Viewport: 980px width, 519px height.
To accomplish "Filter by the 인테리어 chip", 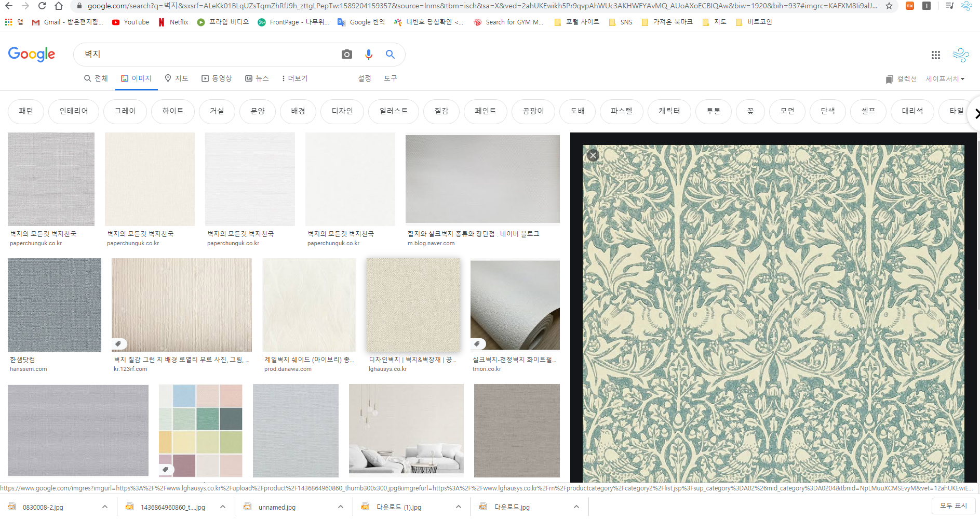I will [74, 111].
